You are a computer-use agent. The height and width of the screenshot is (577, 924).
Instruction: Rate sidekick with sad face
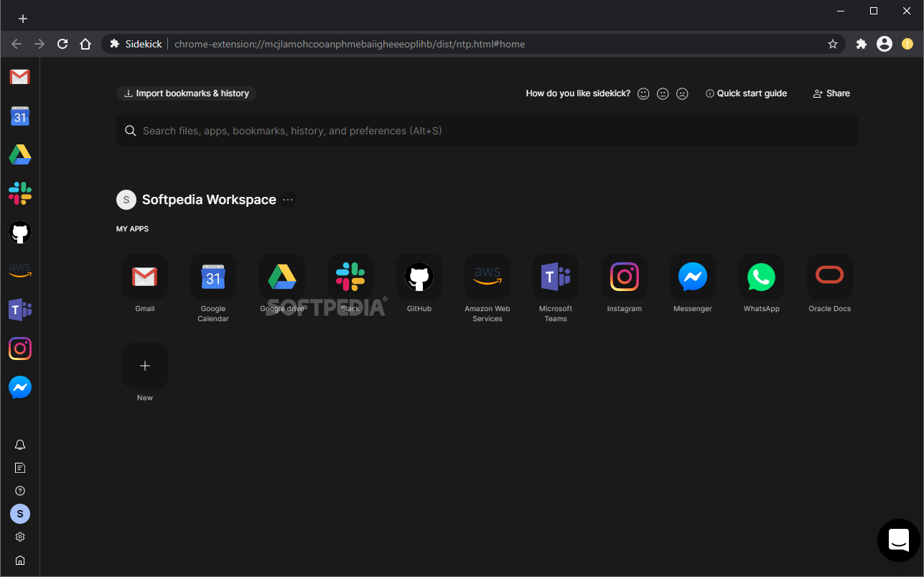pos(683,93)
